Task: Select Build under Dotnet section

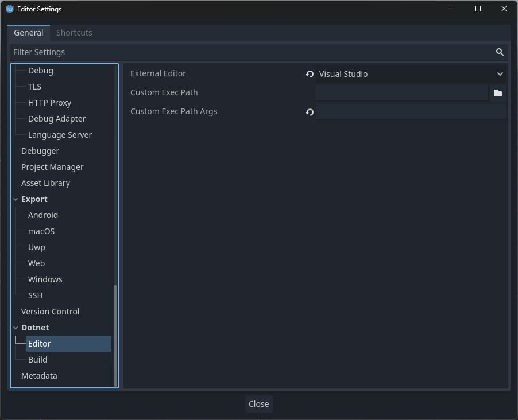Action: 38,360
